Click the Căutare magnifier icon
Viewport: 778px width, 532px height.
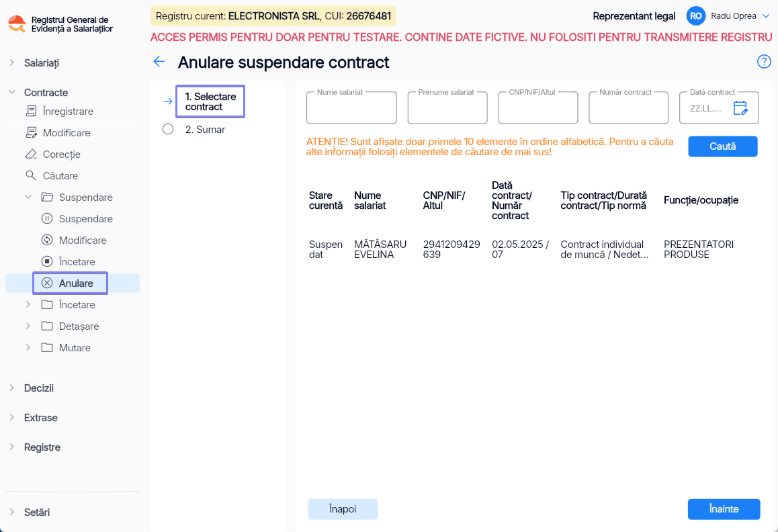pos(31,175)
